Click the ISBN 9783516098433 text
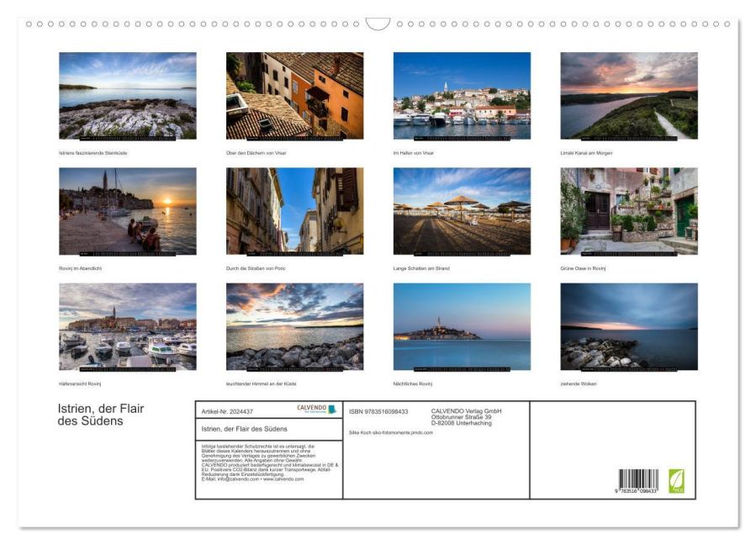The image size is (756, 545). coord(378,411)
